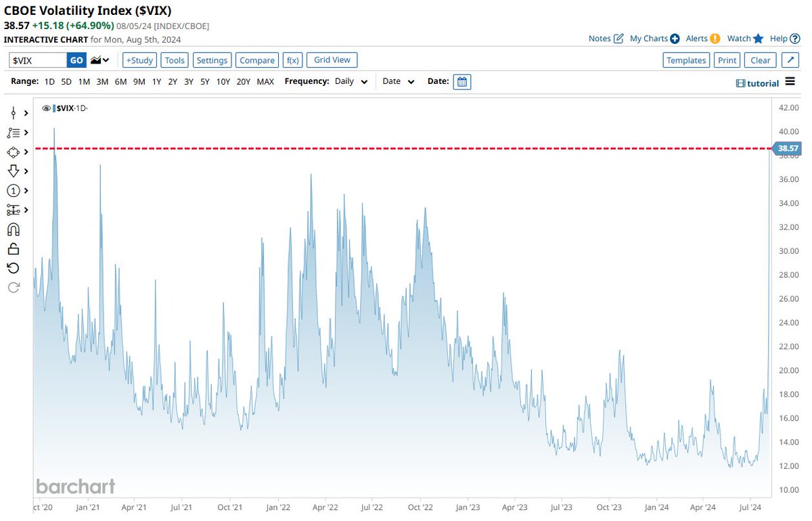Toggle the eye icon next to $VIX·1D
Image resolution: width=812 pixels, height=521 pixels.
click(47, 108)
